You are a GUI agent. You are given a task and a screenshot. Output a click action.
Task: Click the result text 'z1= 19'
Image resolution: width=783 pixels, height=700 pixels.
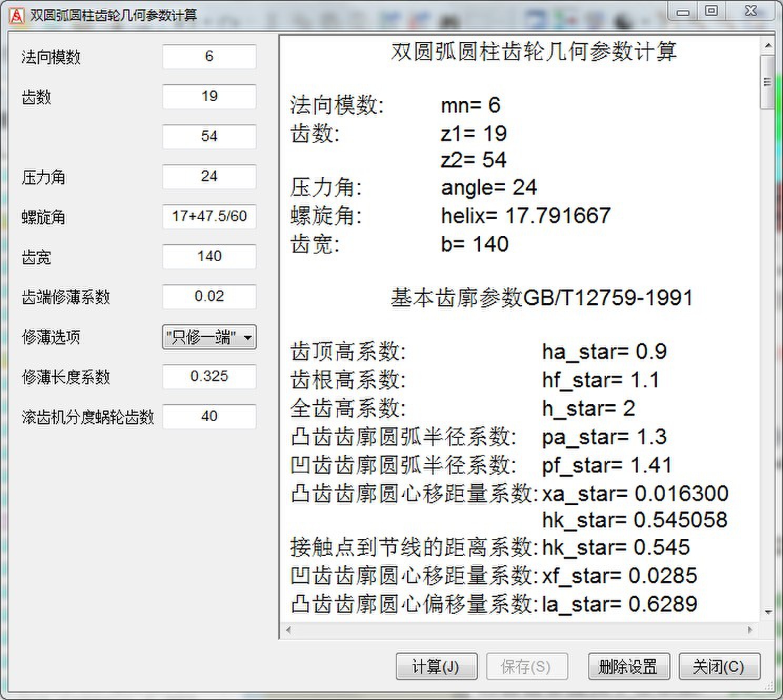click(474, 134)
